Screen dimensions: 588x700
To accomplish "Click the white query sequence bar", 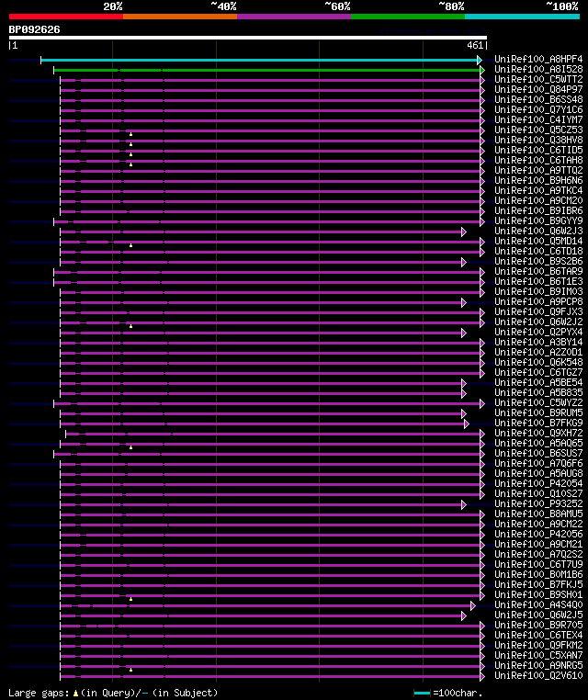I will click(248, 38).
